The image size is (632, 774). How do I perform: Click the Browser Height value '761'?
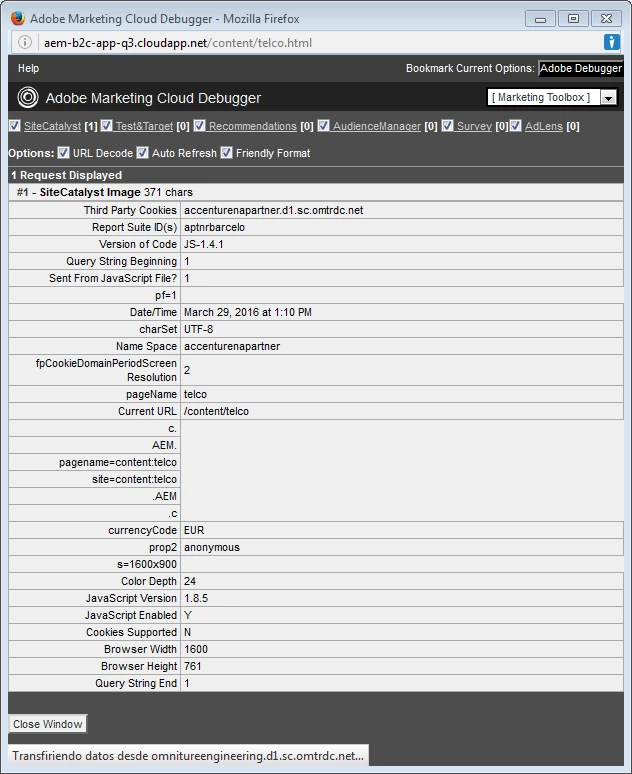(x=193, y=666)
